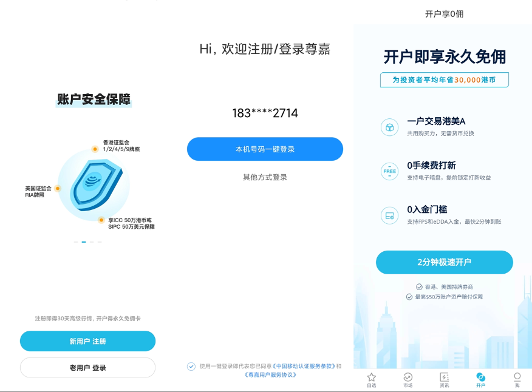Toggle the agreement checkbox for one-tap login

pyautogui.click(x=191, y=367)
